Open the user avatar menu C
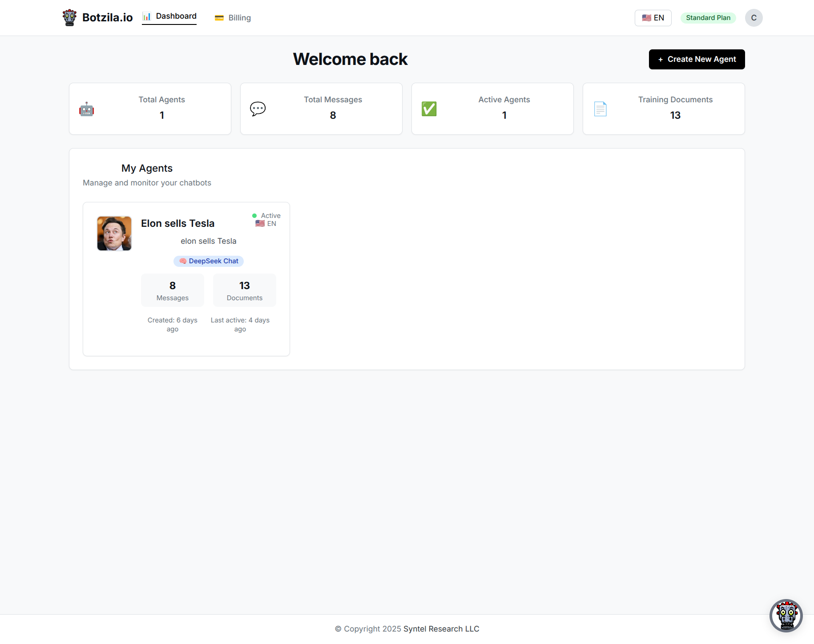 754,18
